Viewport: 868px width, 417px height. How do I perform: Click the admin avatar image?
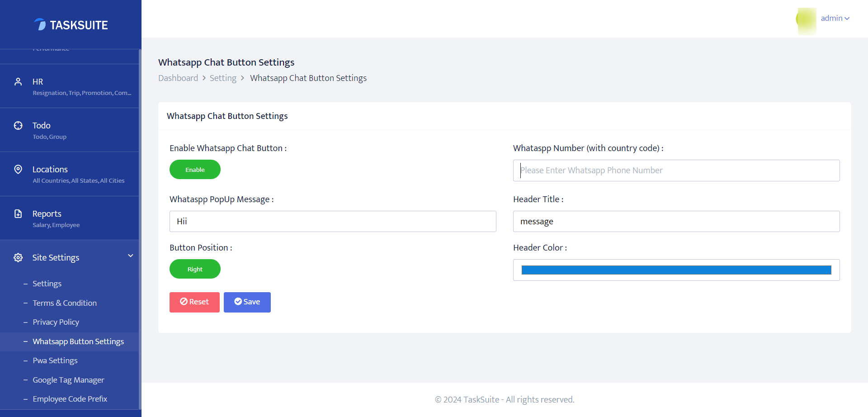(807, 19)
